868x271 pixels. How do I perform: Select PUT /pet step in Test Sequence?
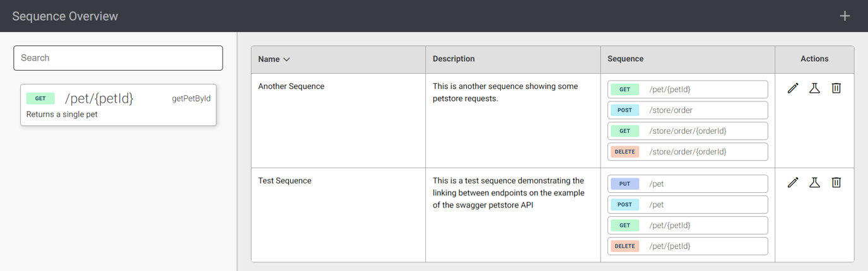click(688, 184)
